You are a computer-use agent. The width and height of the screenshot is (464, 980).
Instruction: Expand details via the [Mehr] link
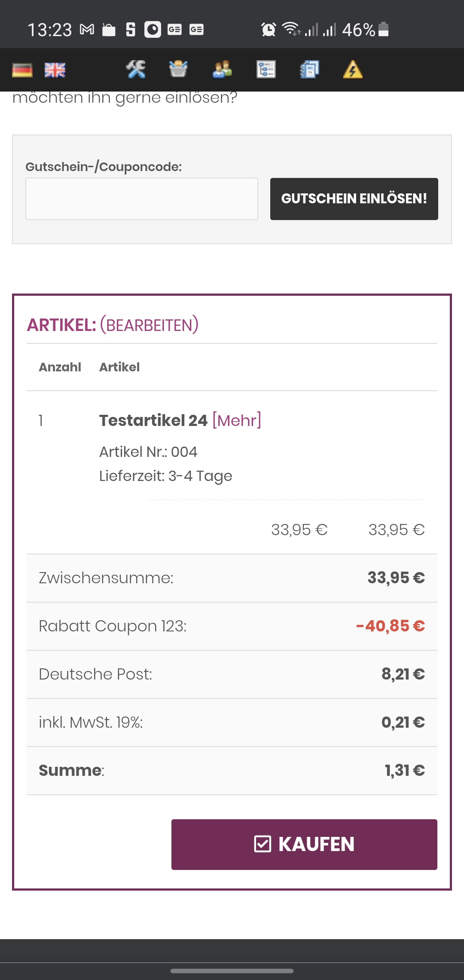click(x=237, y=420)
